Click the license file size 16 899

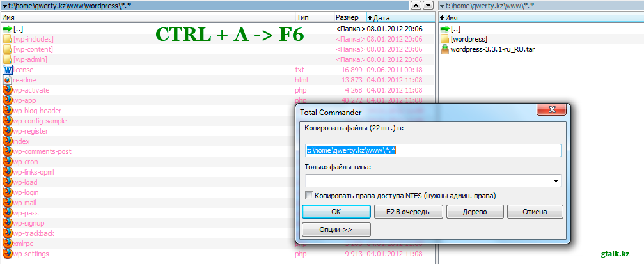click(x=353, y=70)
